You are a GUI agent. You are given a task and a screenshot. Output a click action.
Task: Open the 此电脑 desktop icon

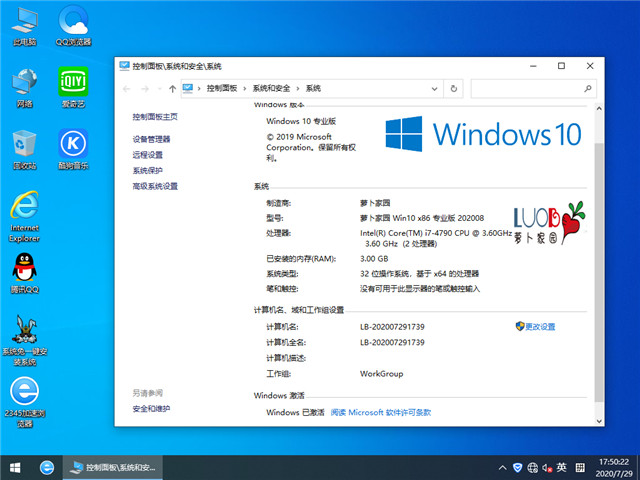click(x=24, y=27)
